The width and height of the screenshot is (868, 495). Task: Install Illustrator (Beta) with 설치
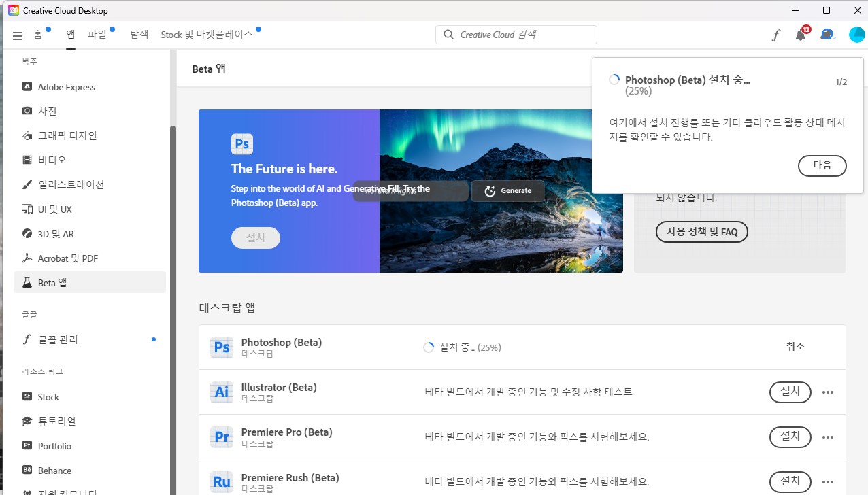(x=790, y=392)
